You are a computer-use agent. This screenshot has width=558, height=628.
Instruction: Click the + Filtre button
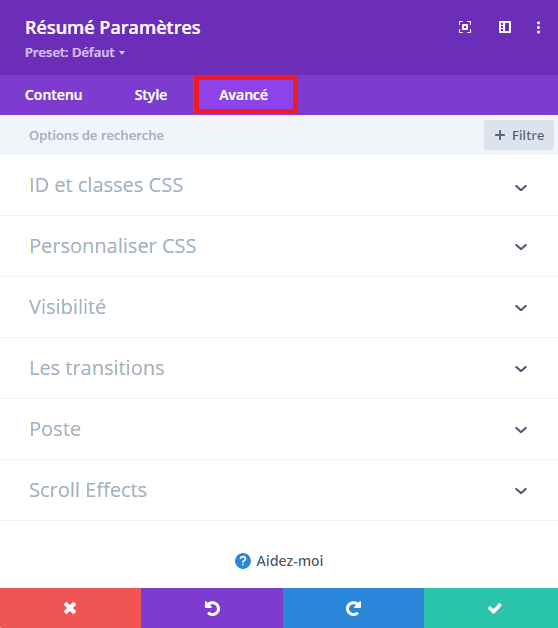tap(519, 135)
